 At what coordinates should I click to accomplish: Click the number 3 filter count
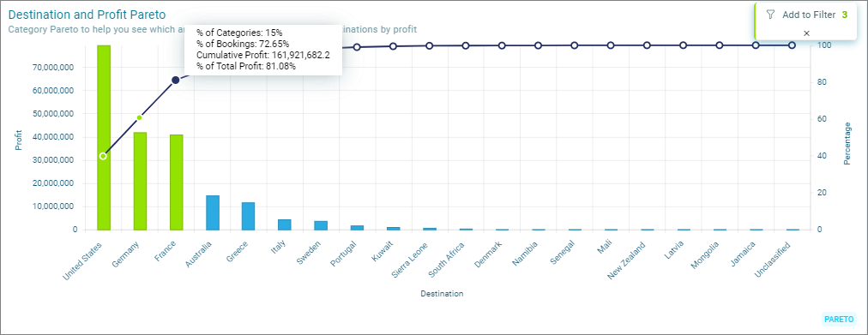[845, 15]
